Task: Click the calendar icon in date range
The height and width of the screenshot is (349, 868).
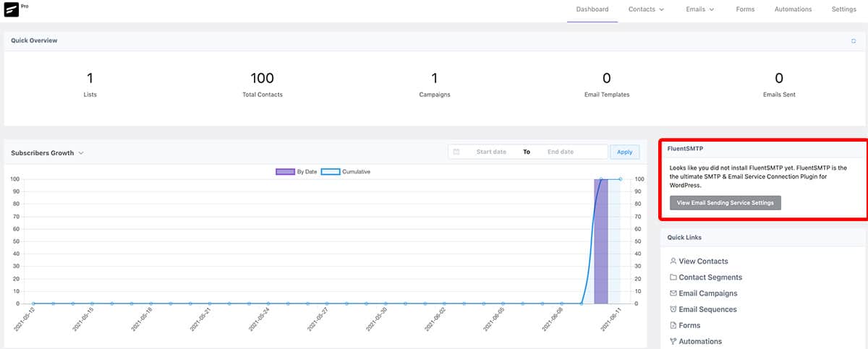Action: (456, 152)
